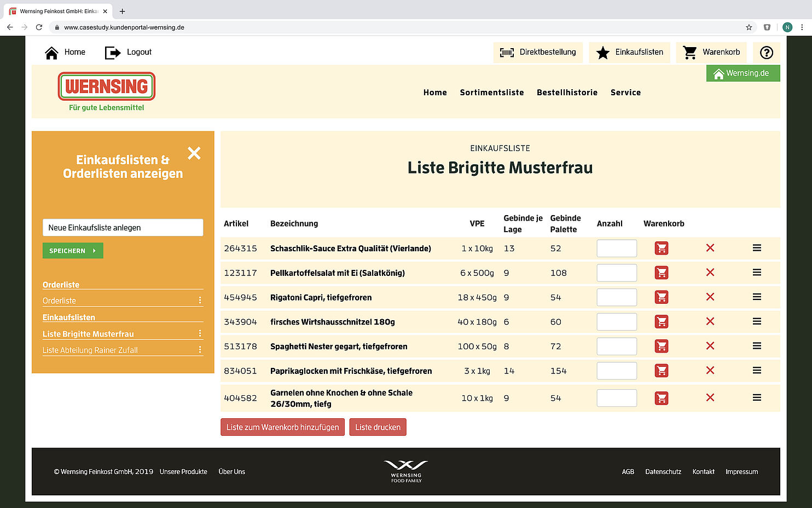Visit Wernsing.de green button

743,73
